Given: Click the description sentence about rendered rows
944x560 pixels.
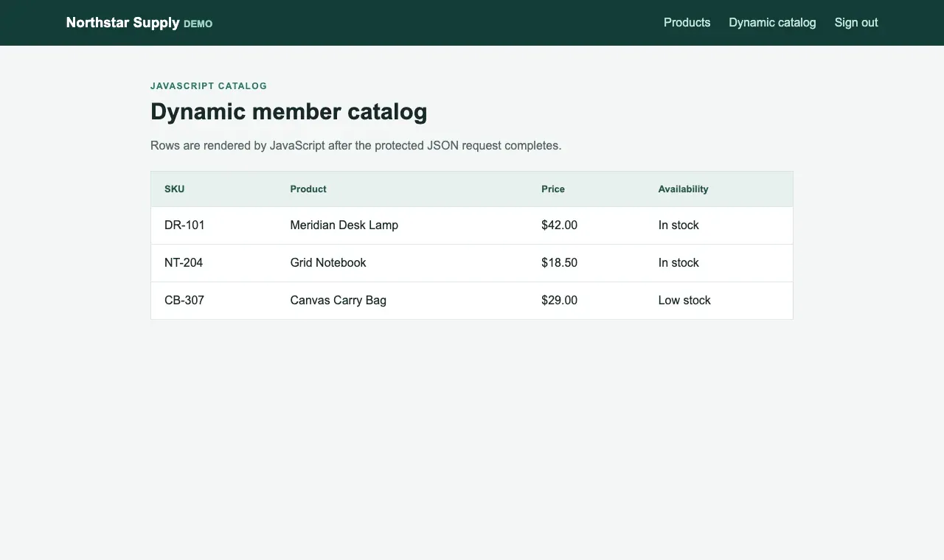Looking at the screenshot, I should pos(356,146).
